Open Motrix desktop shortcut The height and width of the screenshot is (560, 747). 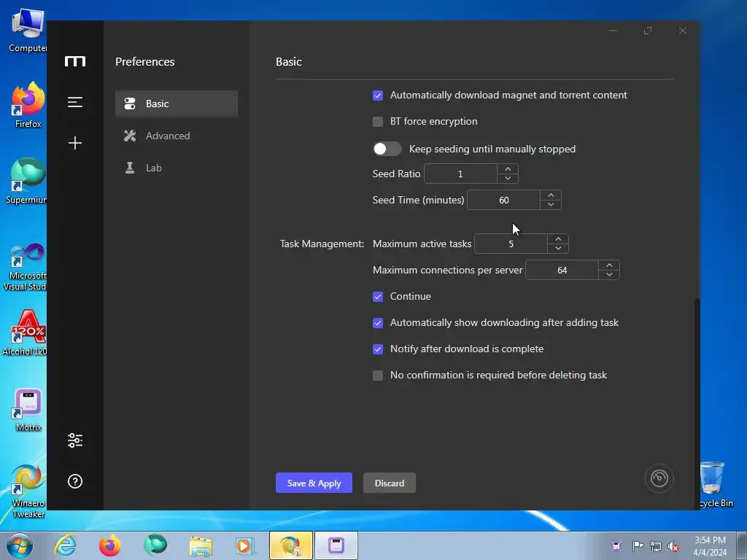click(x=28, y=410)
